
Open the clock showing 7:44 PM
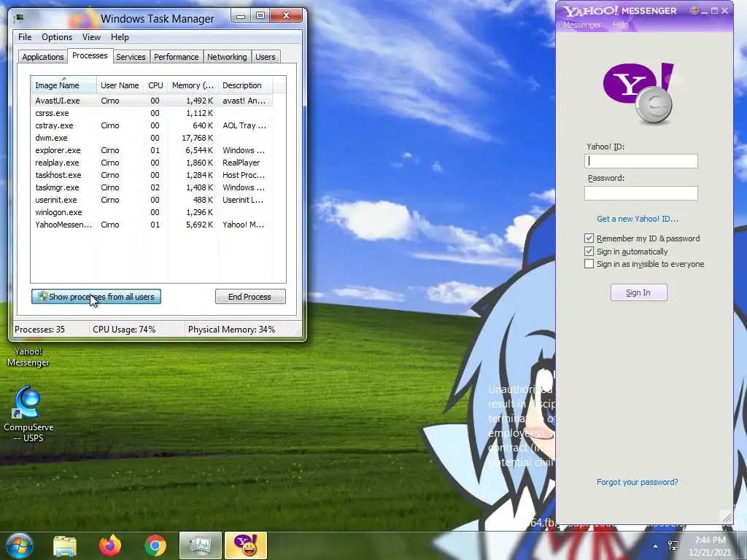(710, 546)
